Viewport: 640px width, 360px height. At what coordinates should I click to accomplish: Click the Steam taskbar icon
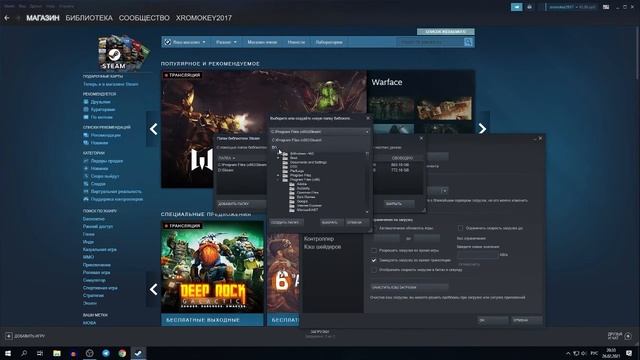(x=138, y=353)
